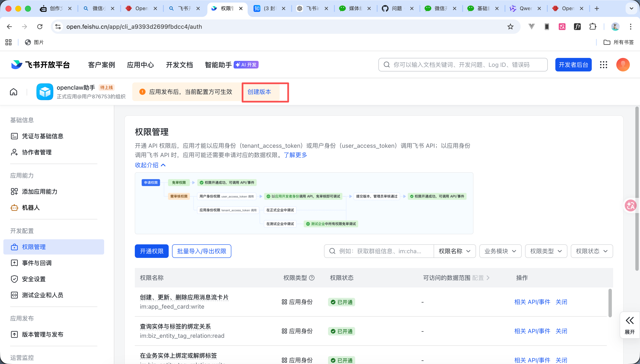Close permission im:app_feed_card:write via 关闭
Screen dimensions: 640x364
[x=561, y=302]
